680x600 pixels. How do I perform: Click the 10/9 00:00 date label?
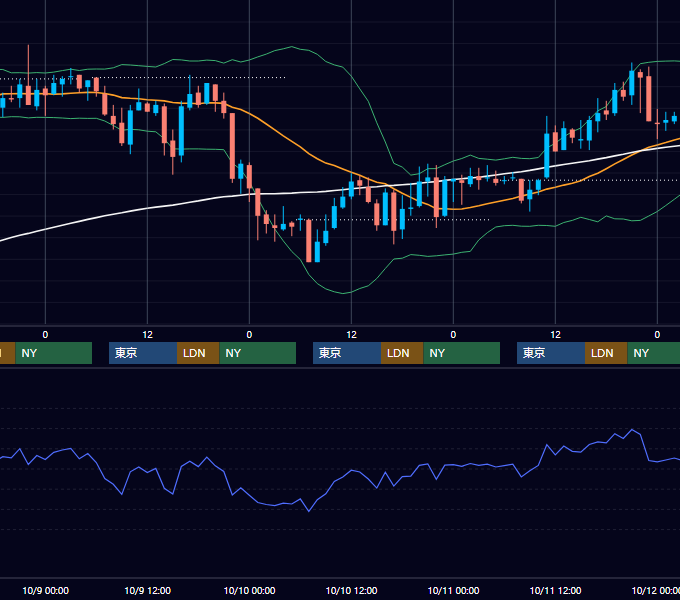click(x=46, y=590)
